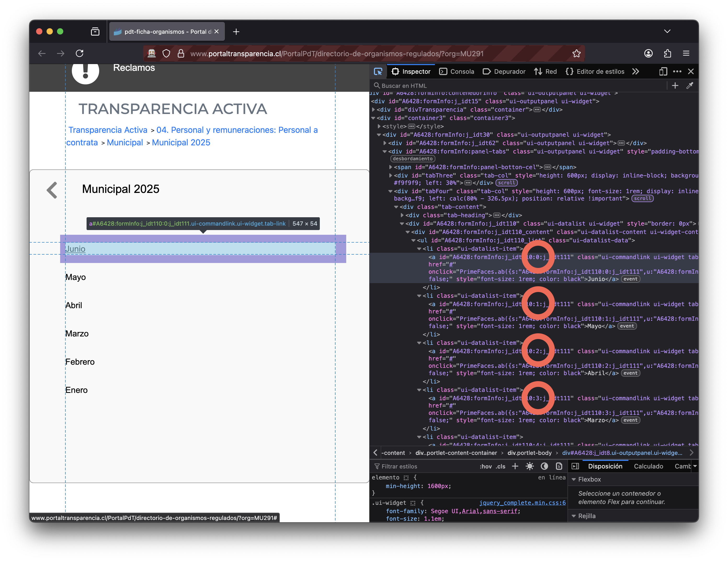728x561 pixels.
Task: Open DevTools options ellipsis menu
Action: click(677, 71)
